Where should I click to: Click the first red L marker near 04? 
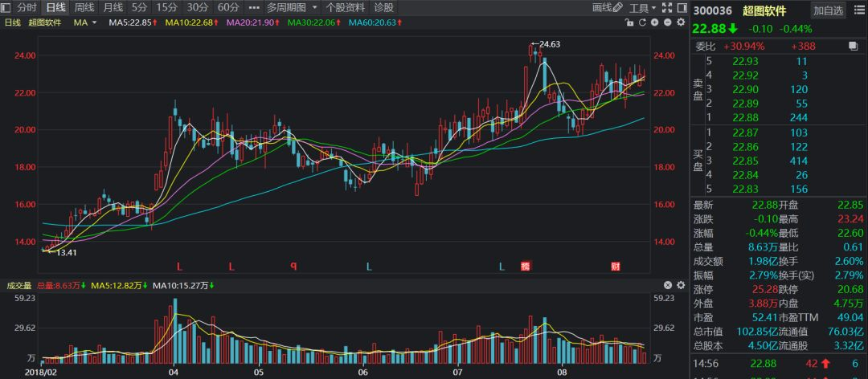tap(179, 267)
